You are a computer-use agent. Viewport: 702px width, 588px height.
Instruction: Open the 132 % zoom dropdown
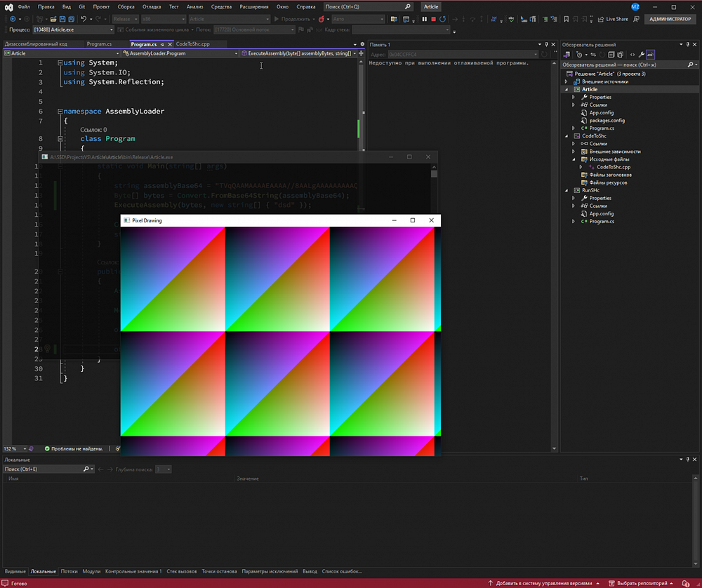(x=15, y=449)
